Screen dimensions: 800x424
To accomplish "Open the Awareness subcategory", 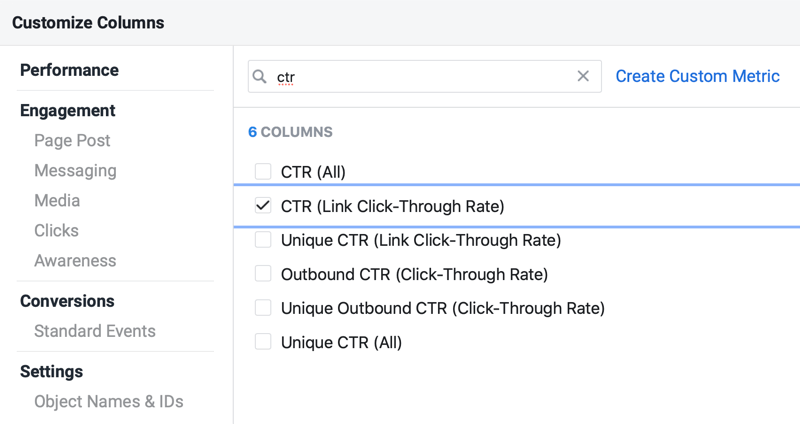I will coord(75,261).
